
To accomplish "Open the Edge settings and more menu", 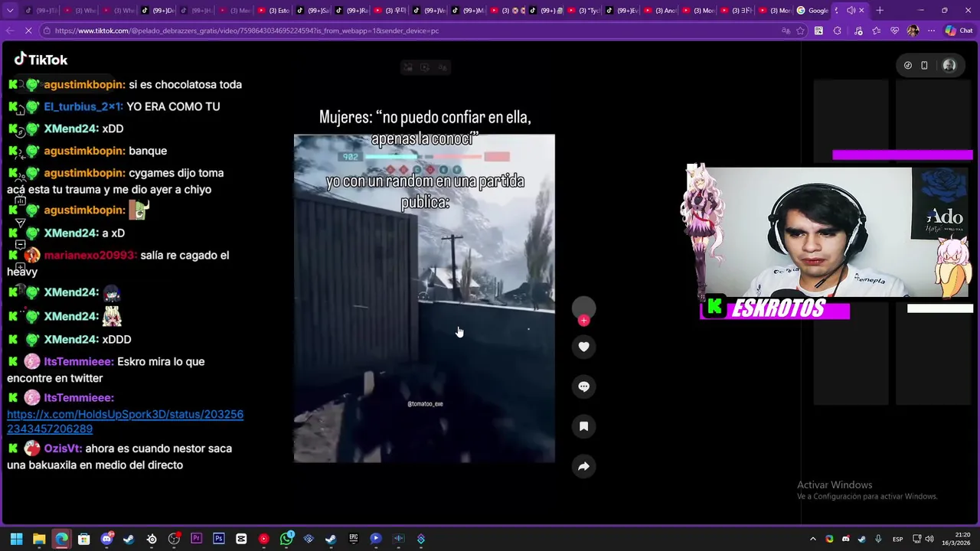I will (931, 31).
